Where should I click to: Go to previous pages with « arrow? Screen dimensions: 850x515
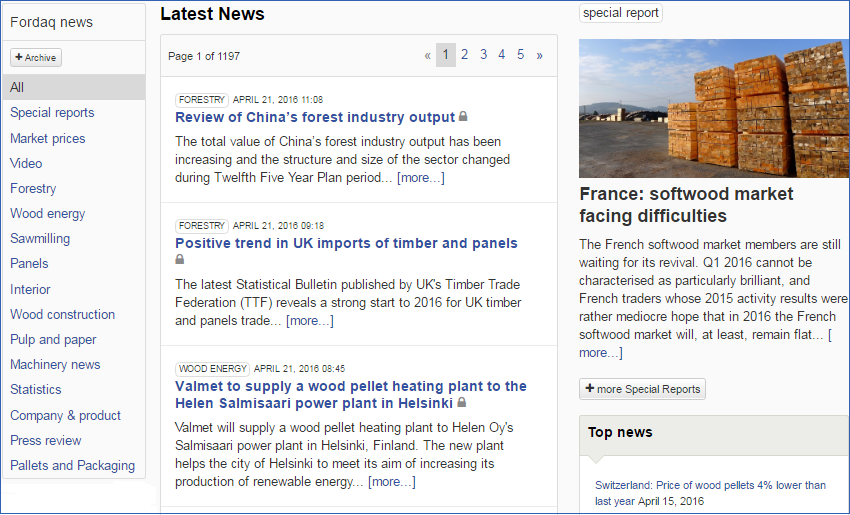(427, 55)
